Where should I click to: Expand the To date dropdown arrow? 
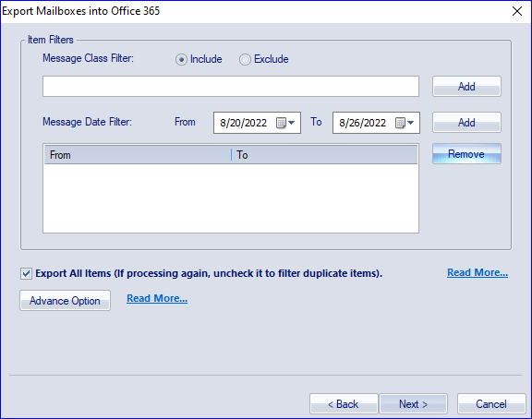click(410, 123)
